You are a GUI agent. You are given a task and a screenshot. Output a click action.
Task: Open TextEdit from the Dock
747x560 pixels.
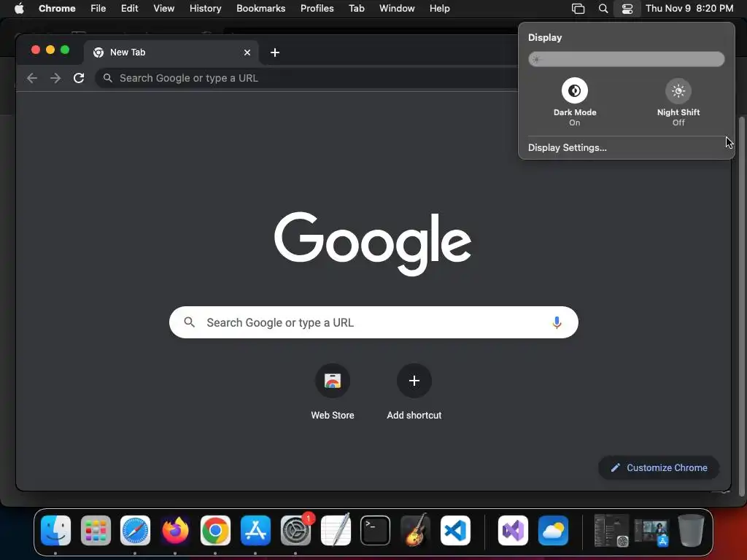(336, 529)
